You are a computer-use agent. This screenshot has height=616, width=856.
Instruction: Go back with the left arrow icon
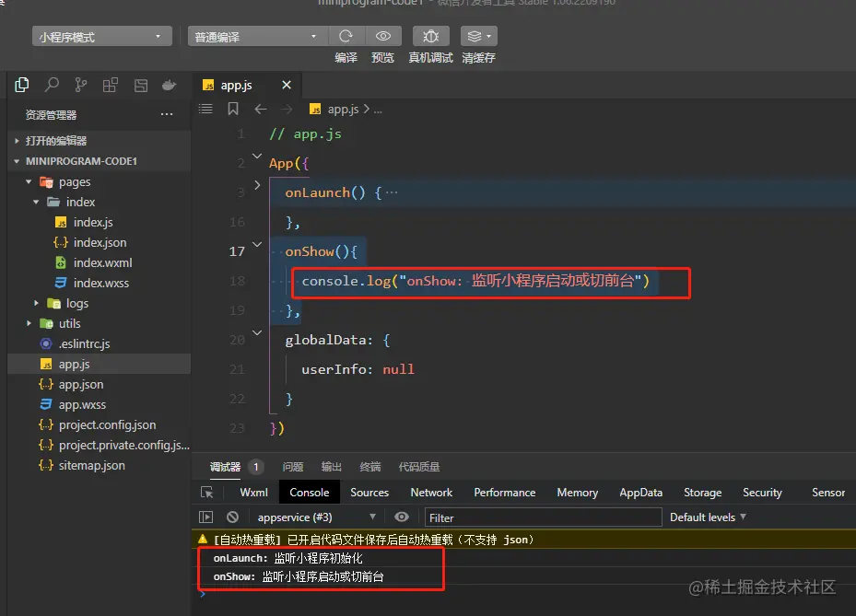click(261, 110)
